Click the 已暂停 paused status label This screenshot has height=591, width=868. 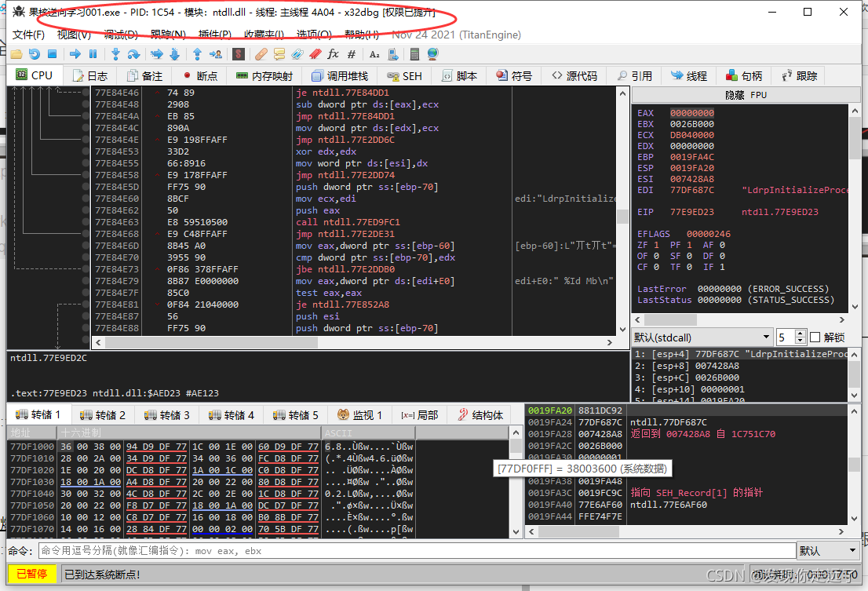(x=31, y=574)
